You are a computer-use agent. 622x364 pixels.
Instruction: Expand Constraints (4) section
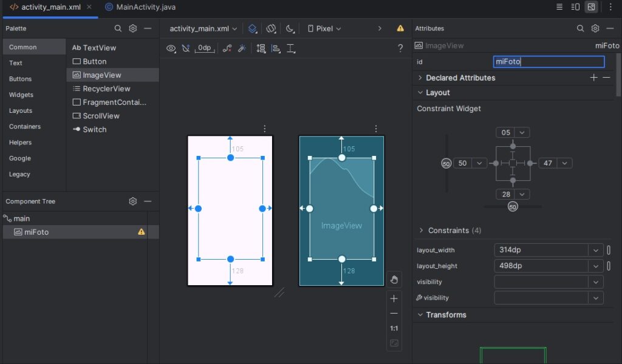coord(421,230)
